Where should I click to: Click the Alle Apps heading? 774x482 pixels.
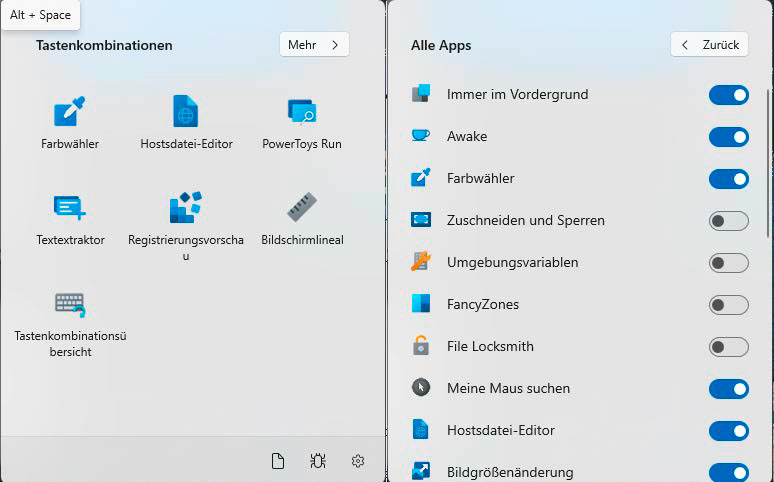[x=441, y=45]
